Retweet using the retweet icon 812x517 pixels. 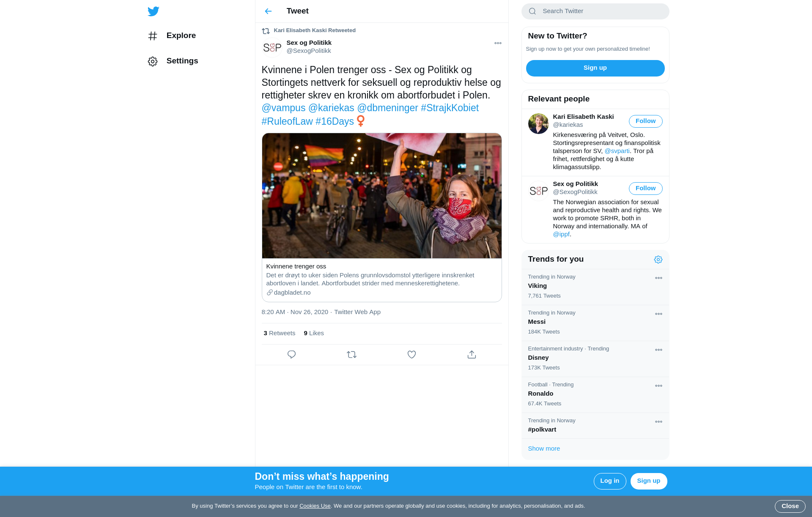(x=351, y=355)
